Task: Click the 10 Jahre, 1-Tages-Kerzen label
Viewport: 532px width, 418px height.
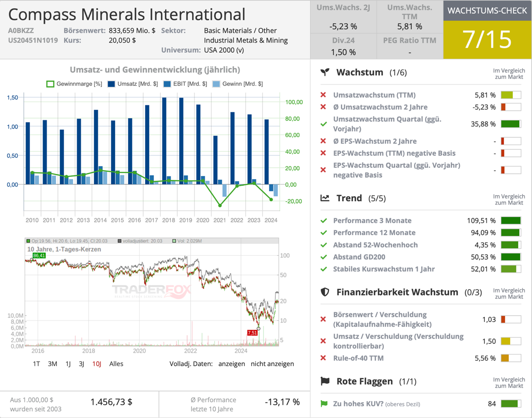Action: 64,249
